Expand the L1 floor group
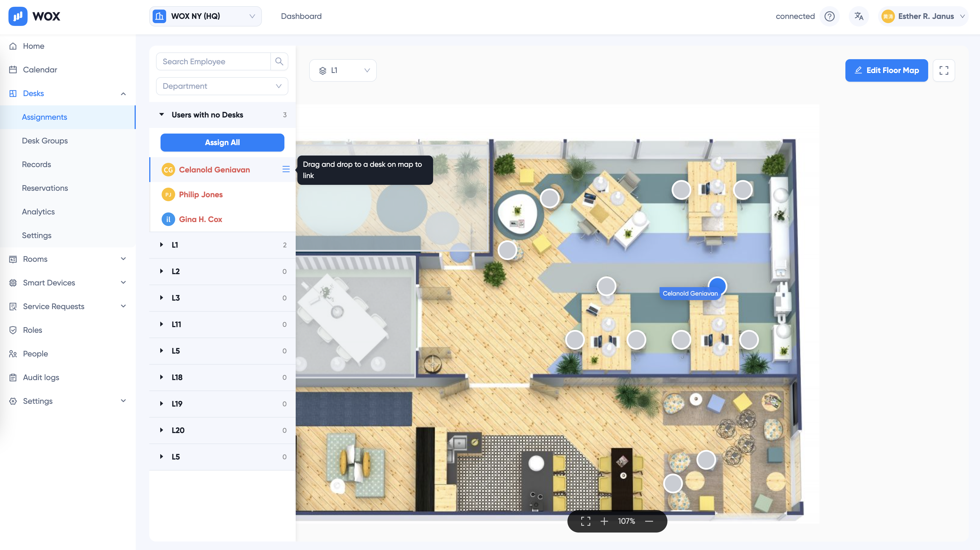This screenshot has height=550, width=980. click(222, 245)
